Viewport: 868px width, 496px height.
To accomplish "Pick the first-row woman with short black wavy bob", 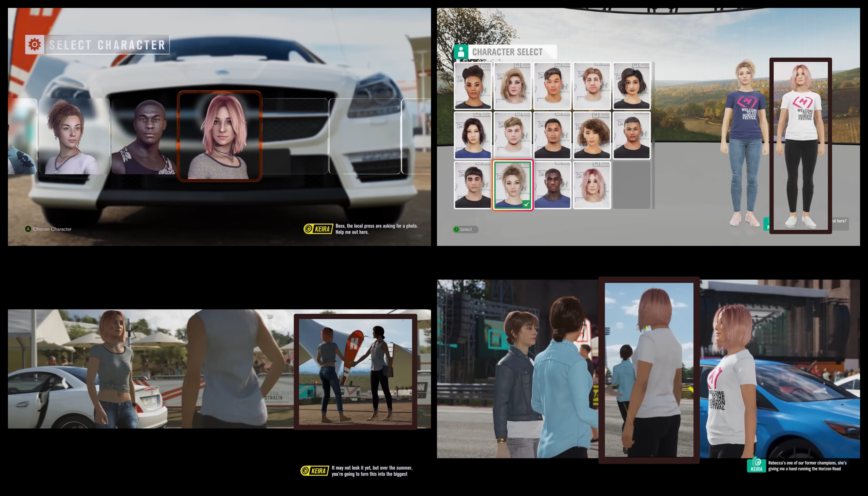I will 632,86.
